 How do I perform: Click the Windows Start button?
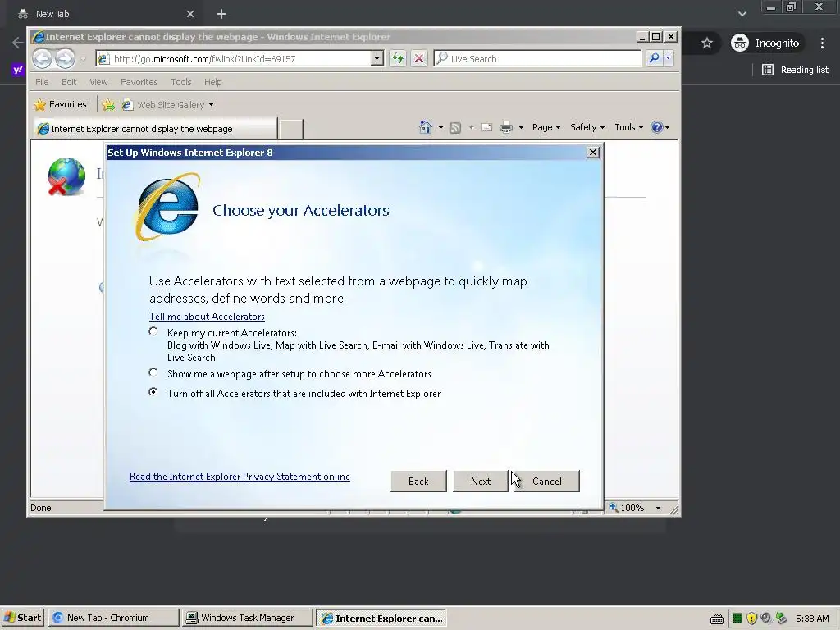pyautogui.click(x=22, y=618)
